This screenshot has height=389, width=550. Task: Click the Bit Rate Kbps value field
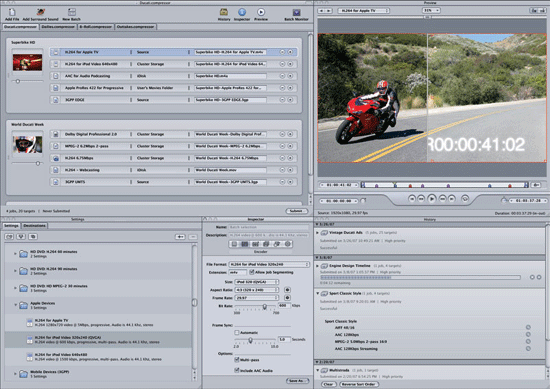pos(284,306)
